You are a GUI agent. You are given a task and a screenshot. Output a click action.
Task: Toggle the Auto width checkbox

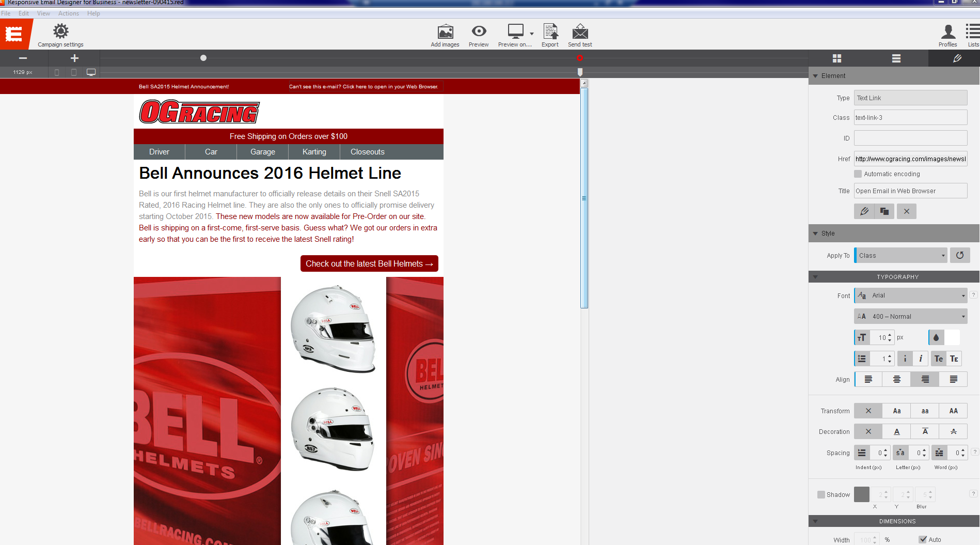[923, 539]
